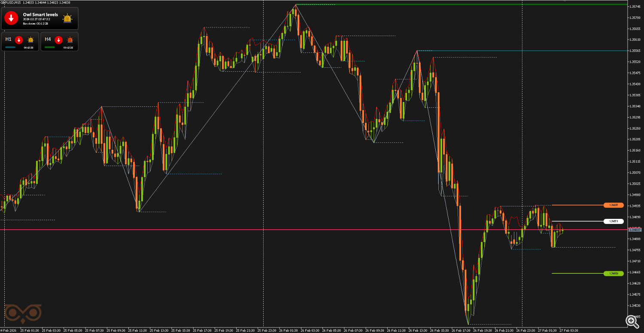This screenshot has width=644, height=333.
Task: Select the H1 timeframe label
Action: (9, 39)
